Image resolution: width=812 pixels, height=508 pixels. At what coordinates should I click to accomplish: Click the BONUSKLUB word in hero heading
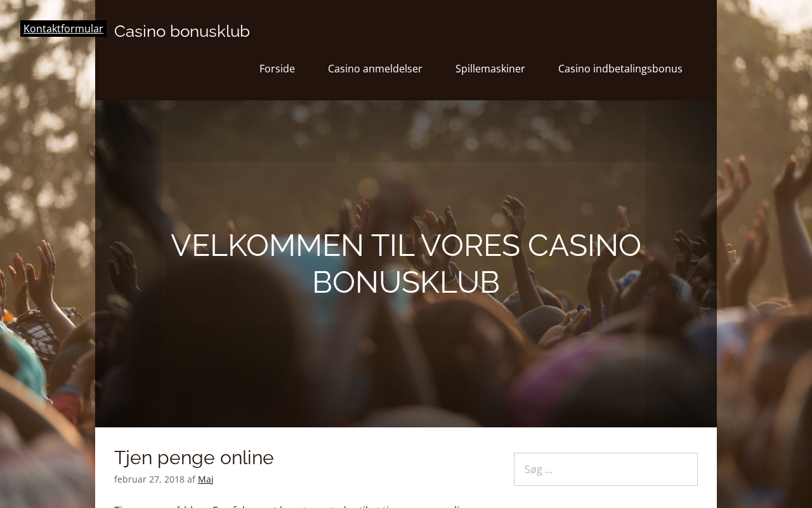coord(406,282)
